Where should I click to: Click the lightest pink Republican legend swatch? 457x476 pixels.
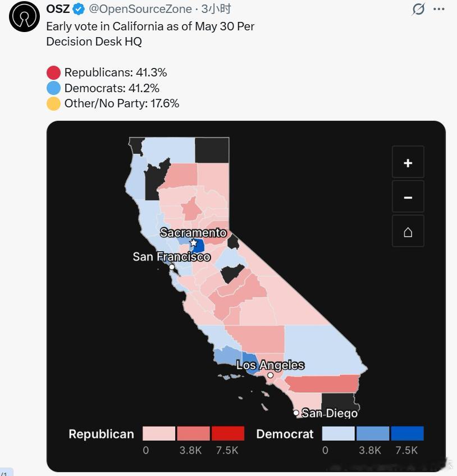point(159,433)
